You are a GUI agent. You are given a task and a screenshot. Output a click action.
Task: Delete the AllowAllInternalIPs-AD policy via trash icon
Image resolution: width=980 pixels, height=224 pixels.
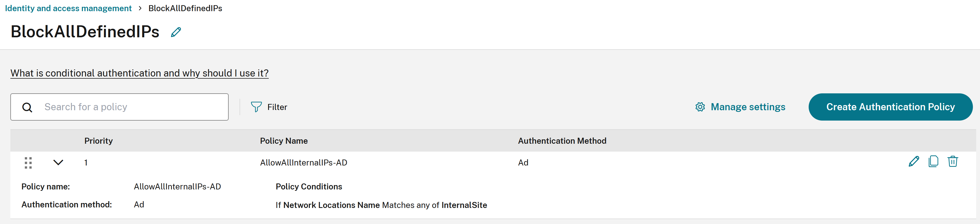click(x=952, y=162)
